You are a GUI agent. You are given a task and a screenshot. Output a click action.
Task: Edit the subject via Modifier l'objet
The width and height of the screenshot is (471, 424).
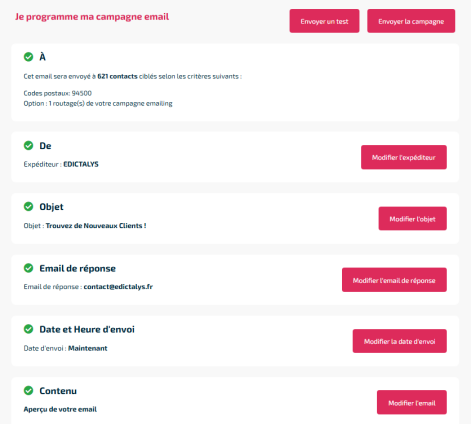(412, 219)
